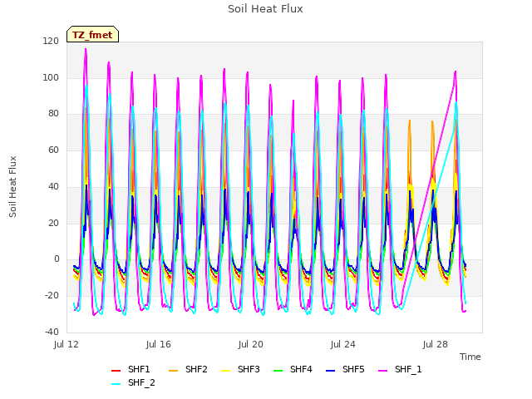Click the Jul 20 x-axis tick label
The image size is (532, 399).
coord(251,344)
